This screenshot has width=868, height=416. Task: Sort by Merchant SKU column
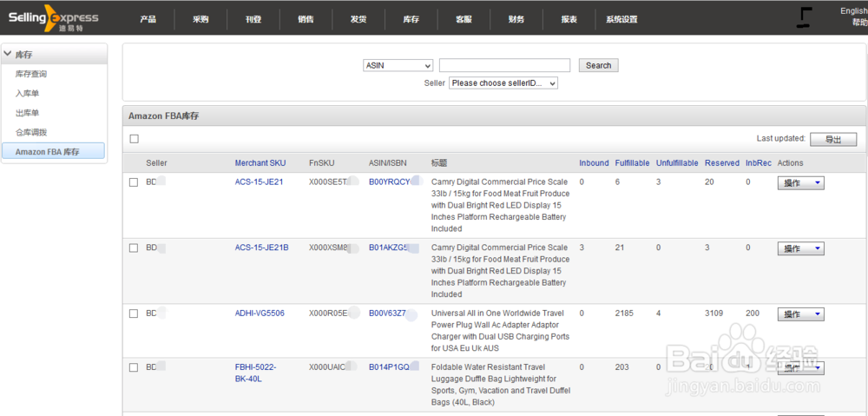pyautogui.click(x=260, y=163)
